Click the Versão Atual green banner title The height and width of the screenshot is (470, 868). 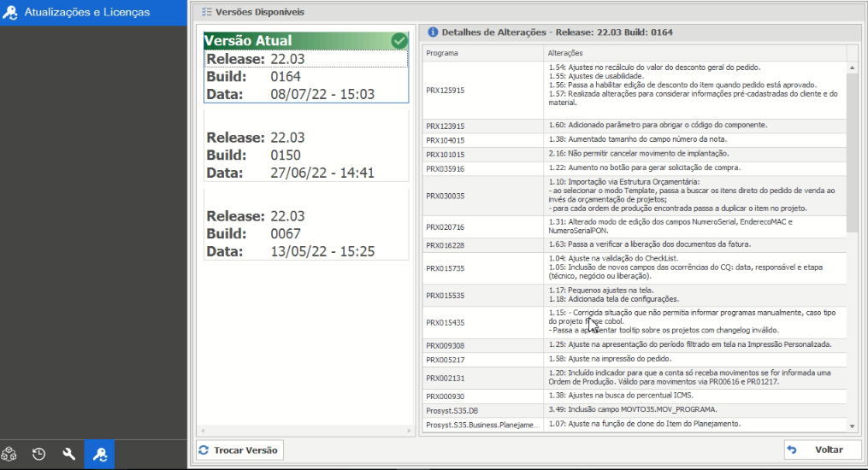click(x=248, y=40)
